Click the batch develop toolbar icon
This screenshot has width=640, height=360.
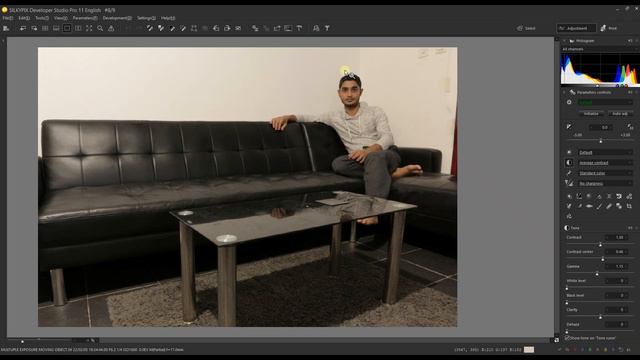[255, 28]
